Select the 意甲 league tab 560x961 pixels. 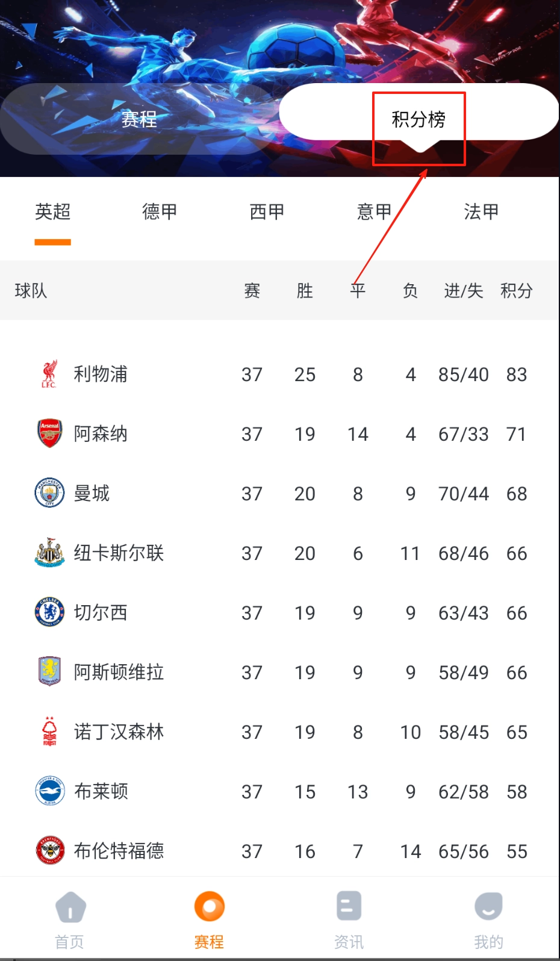pos(374,212)
